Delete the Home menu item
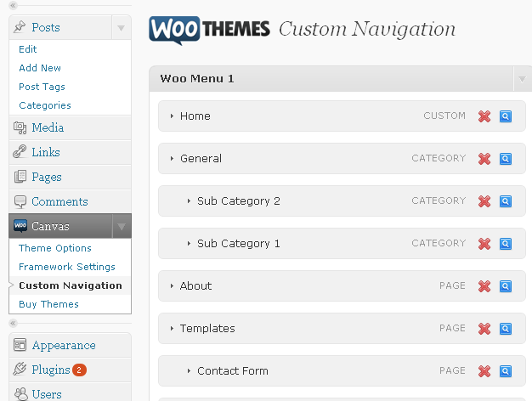This screenshot has width=532, height=401. point(484,116)
